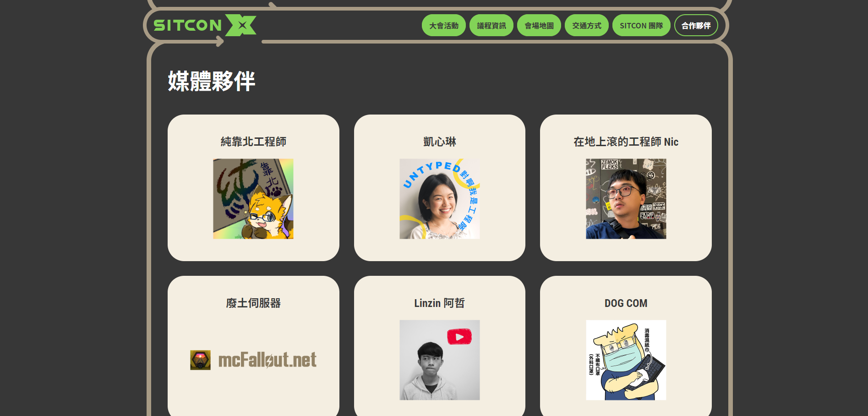
Task: Click the mcFallout.net logo text
Action: [267, 360]
